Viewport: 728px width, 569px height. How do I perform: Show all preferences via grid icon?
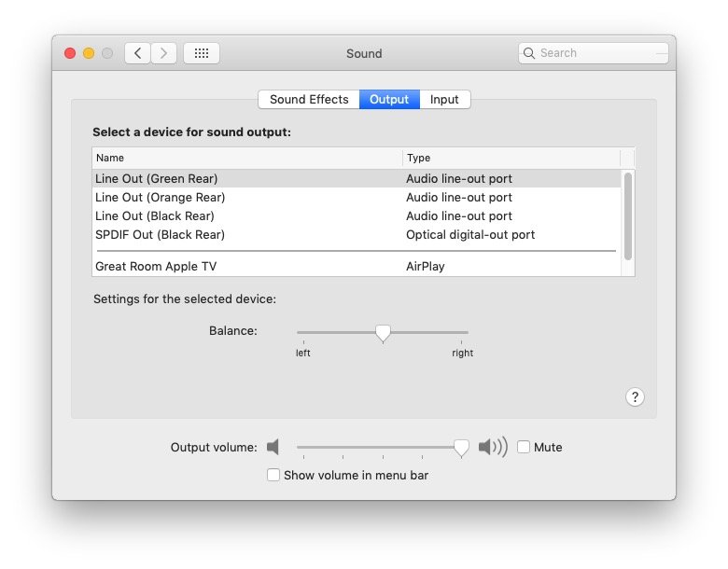coord(202,53)
